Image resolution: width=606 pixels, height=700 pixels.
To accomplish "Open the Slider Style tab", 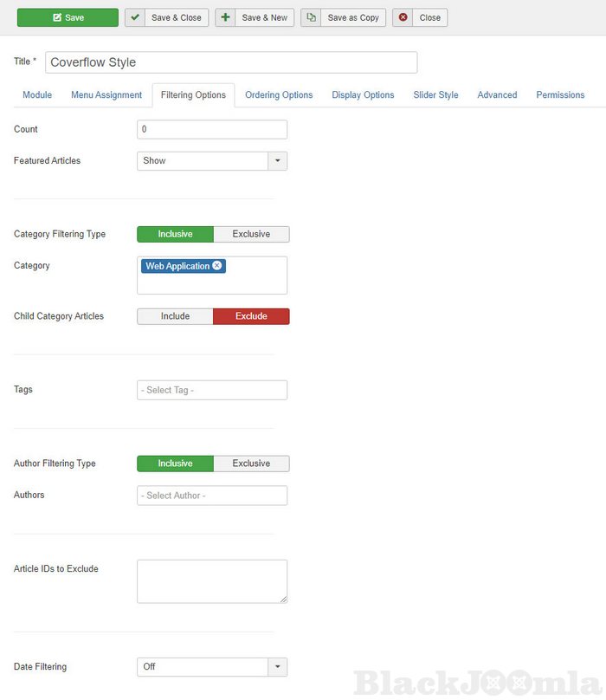I will (435, 95).
